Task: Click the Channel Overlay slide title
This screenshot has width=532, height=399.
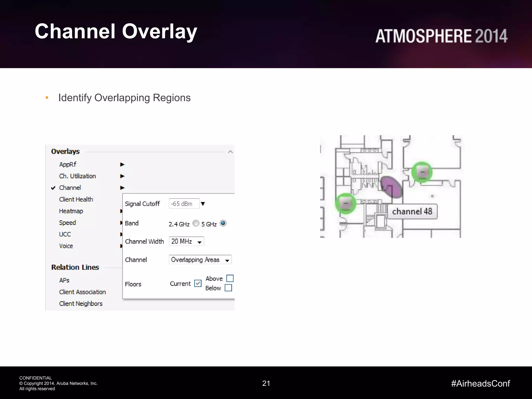Action: [116, 31]
